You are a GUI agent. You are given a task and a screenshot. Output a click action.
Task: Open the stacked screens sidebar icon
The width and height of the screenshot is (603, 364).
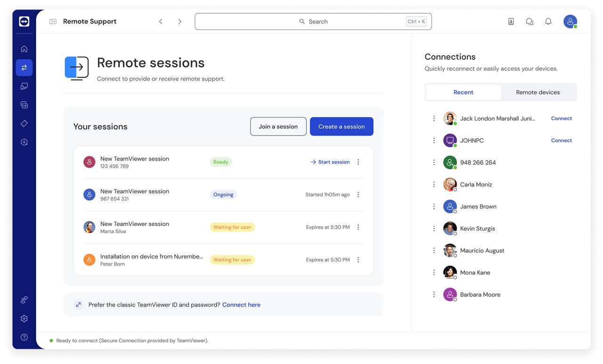coord(24,105)
